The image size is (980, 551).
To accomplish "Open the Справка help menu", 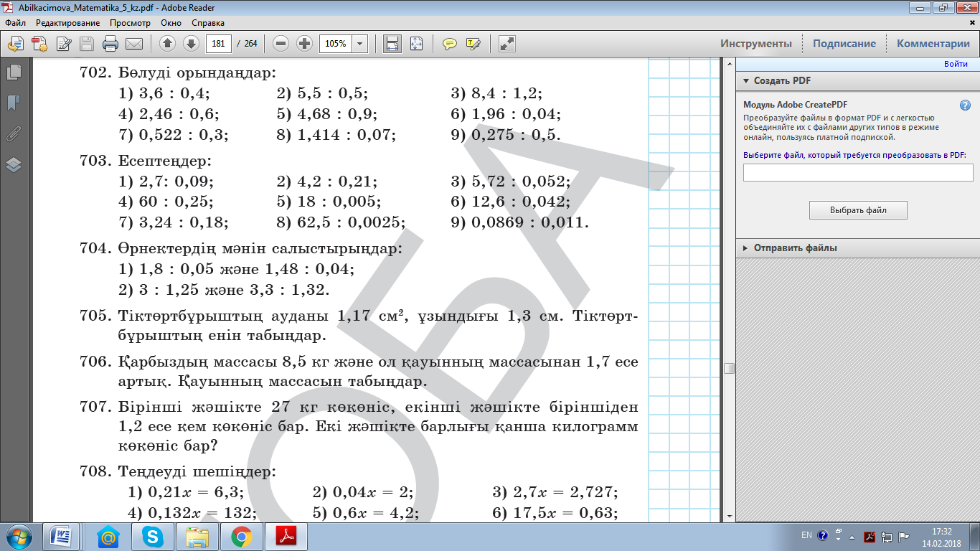I will point(208,23).
